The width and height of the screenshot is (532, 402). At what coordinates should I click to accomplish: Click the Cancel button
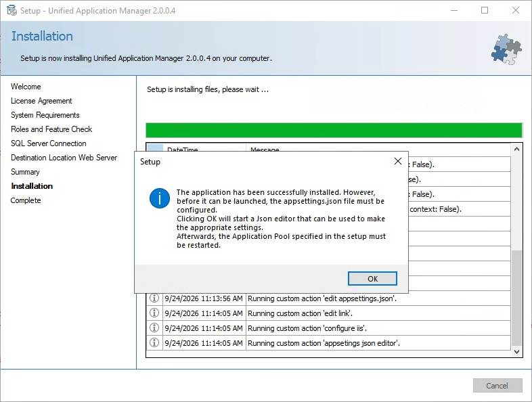(x=497, y=385)
